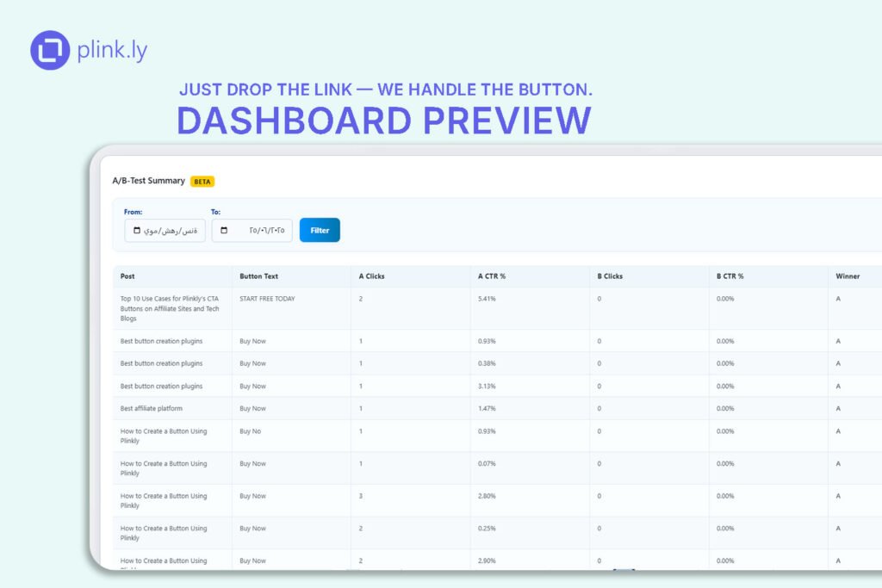Click the Winner column header
The width and height of the screenshot is (882, 588).
(847, 276)
